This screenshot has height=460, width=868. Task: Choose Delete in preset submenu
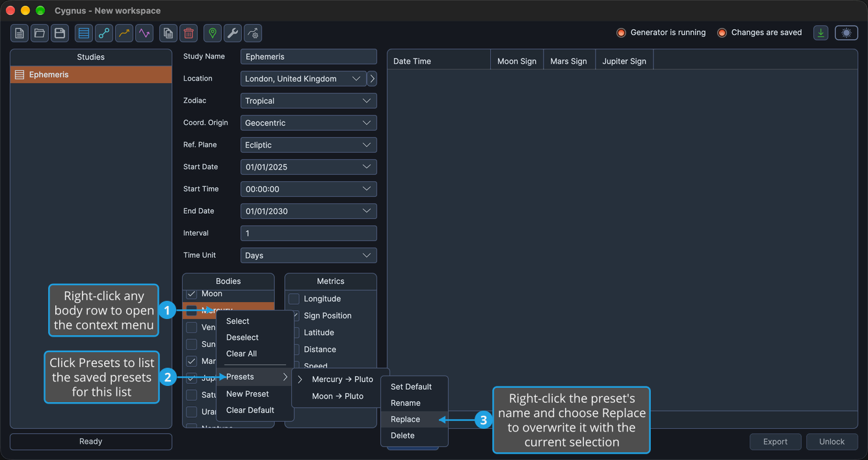click(414, 435)
